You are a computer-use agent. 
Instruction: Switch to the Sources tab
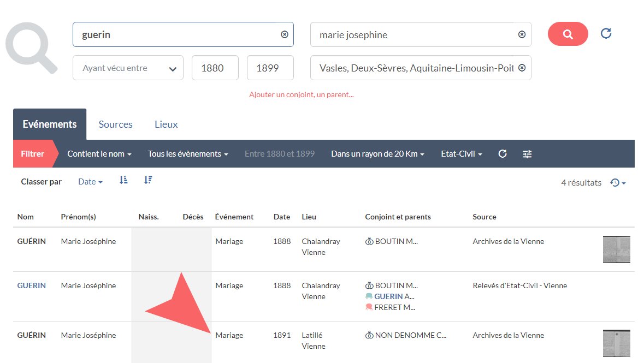click(115, 124)
